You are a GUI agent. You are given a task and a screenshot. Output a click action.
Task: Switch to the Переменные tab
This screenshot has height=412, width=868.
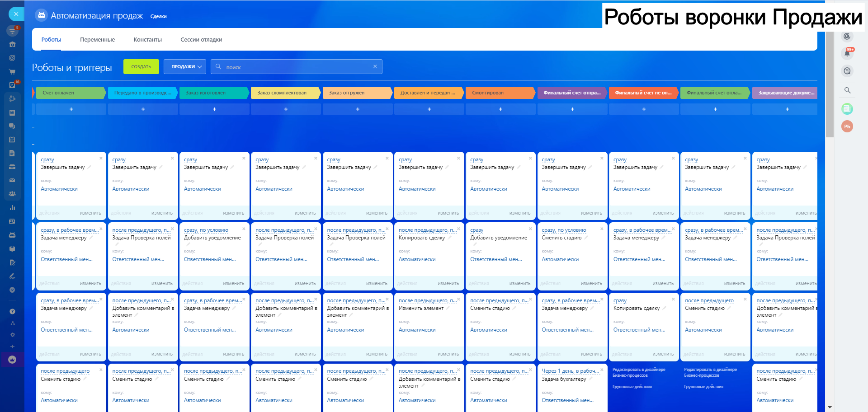tap(97, 40)
